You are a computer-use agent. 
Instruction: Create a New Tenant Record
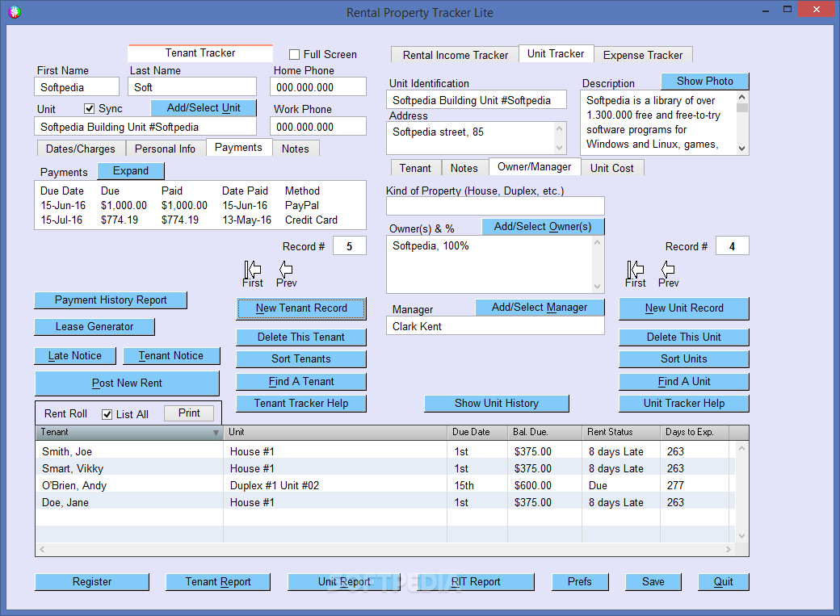pyautogui.click(x=301, y=308)
